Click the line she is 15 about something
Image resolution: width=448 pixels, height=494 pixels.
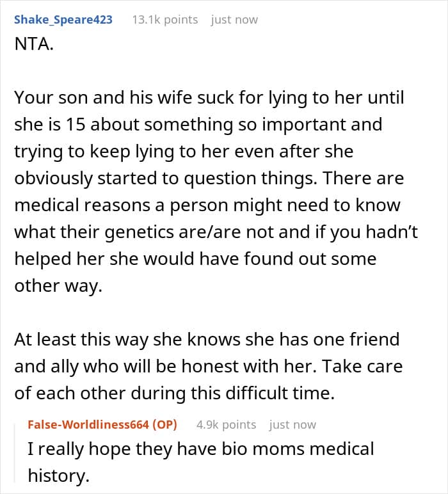[198, 124]
